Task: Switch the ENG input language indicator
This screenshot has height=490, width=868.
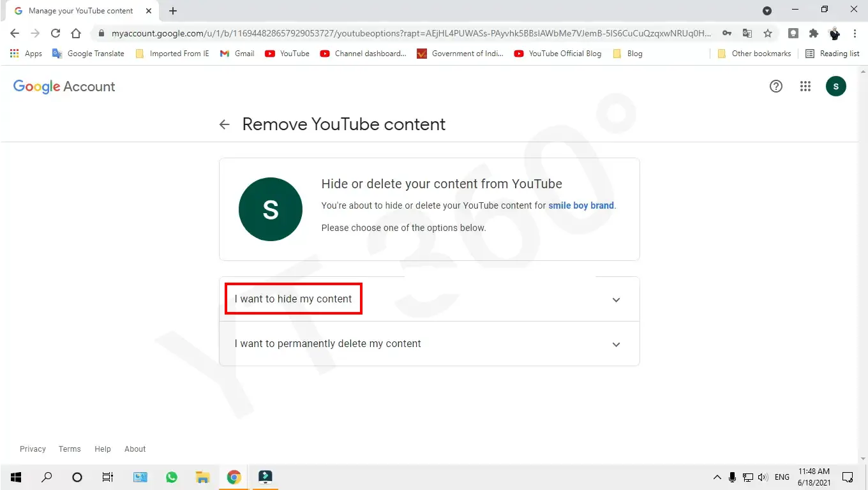Action: pos(782,477)
